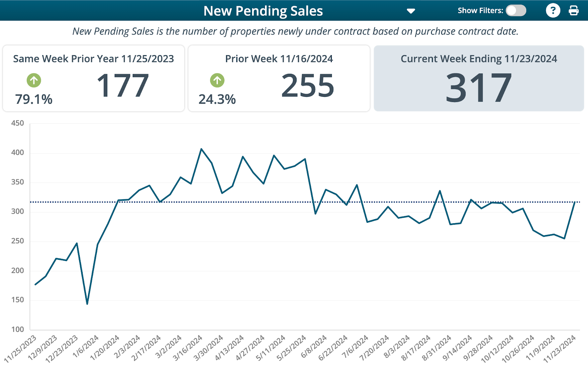Click the line's highest peak near 3/16/2024

201,149
